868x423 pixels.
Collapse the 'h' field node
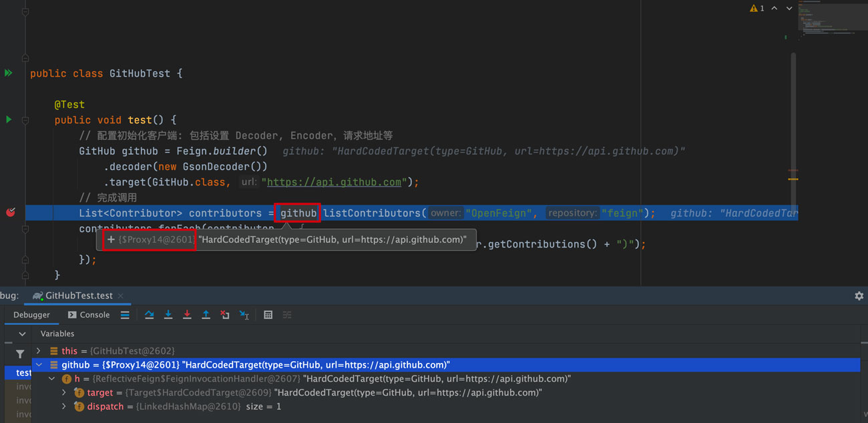point(51,379)
